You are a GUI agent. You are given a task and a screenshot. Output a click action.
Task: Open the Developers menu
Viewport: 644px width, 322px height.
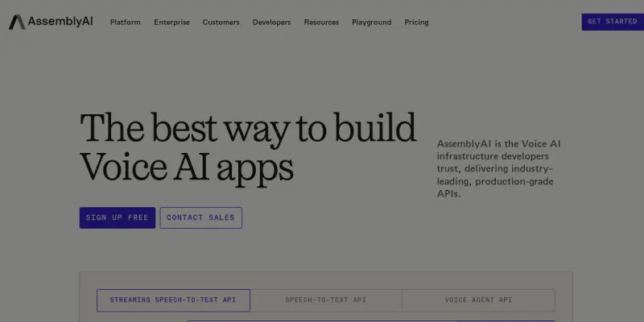[x=271, y=23]
